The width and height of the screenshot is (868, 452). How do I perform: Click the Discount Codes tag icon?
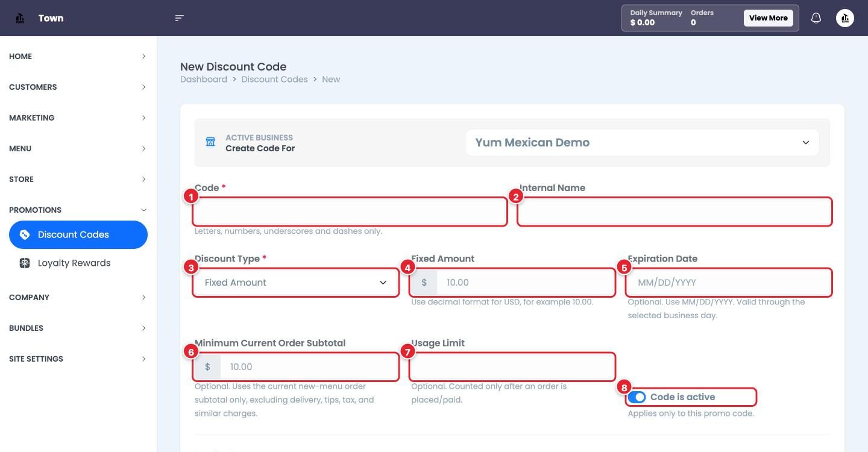[x=25, y=235]
